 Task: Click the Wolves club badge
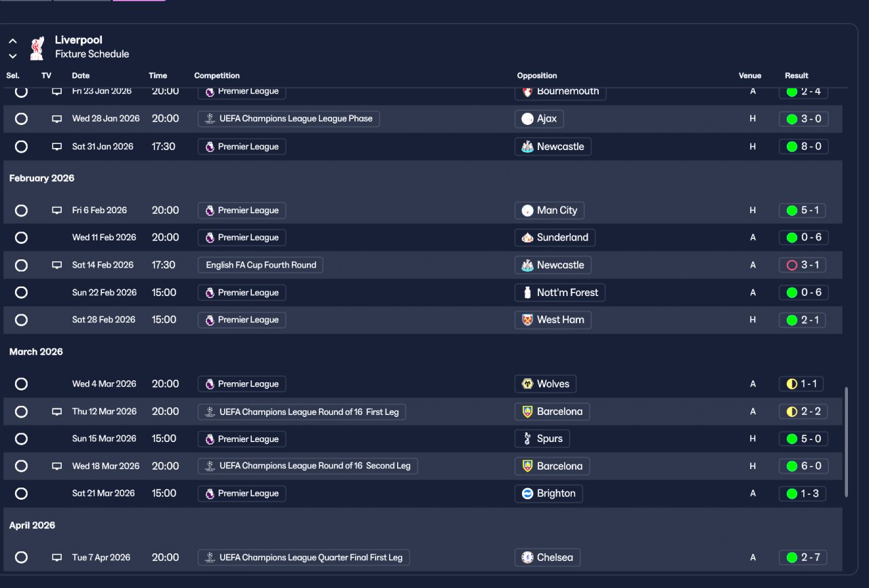(x=528, y=384)
